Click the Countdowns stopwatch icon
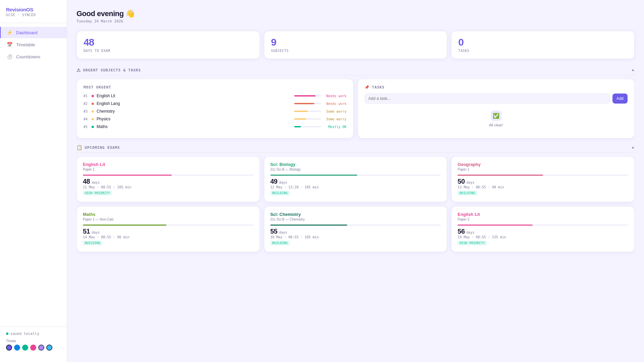 [x=10, y=57]
